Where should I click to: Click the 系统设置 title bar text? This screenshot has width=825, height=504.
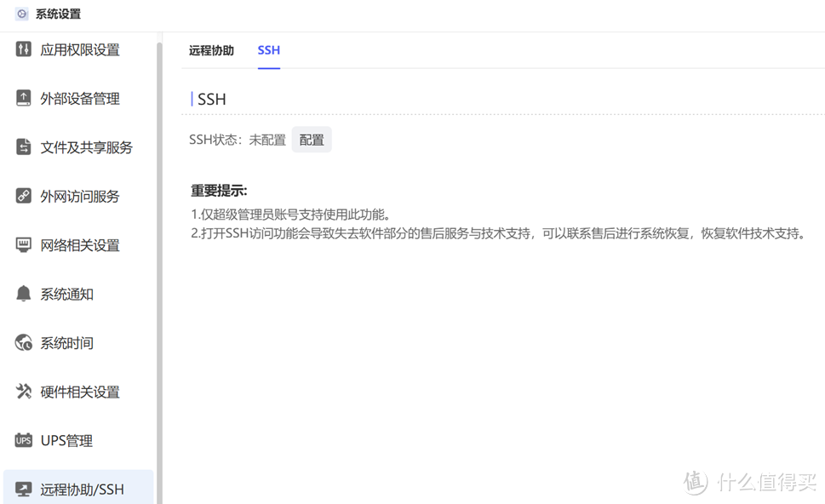tap(57, 14)
